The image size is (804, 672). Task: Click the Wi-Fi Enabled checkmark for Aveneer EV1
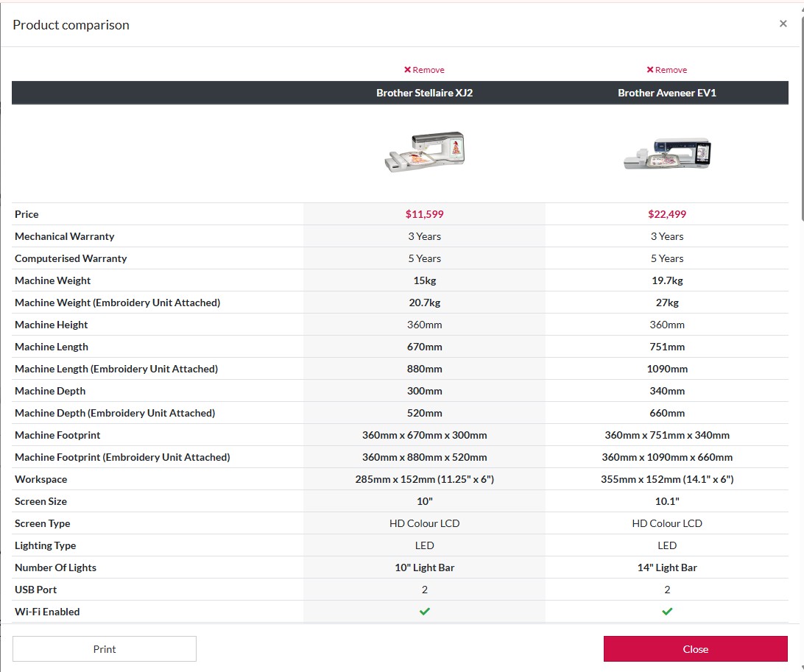pyautogui.click(x=667, y=612)
